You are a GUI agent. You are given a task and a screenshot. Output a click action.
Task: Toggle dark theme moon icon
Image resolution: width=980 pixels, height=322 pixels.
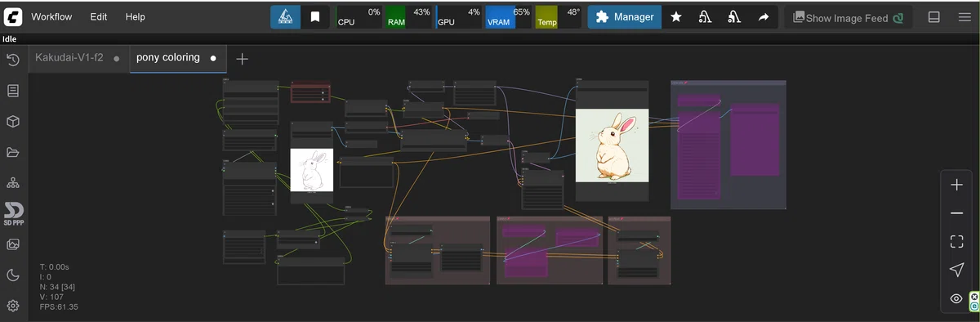(x=13, y=275)
